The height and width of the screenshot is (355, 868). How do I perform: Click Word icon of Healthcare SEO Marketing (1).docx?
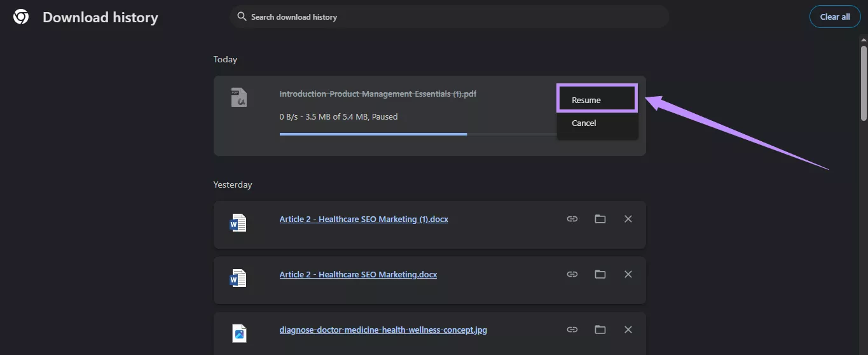[238, 223]
